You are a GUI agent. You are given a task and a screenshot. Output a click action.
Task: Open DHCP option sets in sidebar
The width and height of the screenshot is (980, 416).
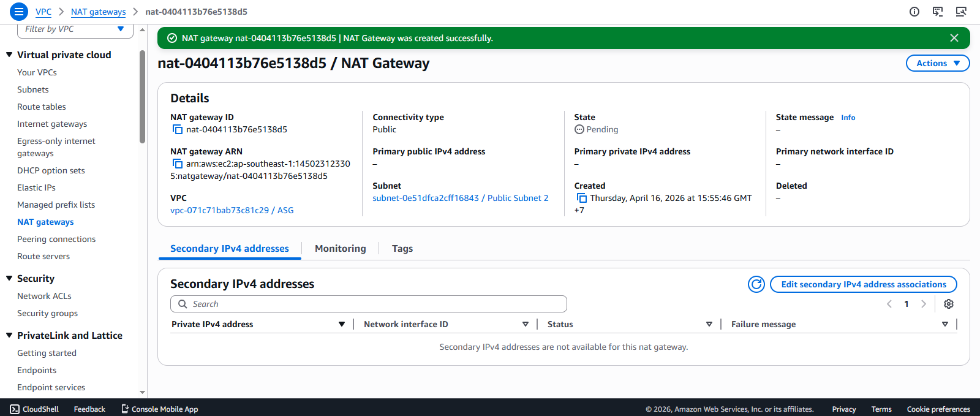pyautogui.click(x=51, y=170)
